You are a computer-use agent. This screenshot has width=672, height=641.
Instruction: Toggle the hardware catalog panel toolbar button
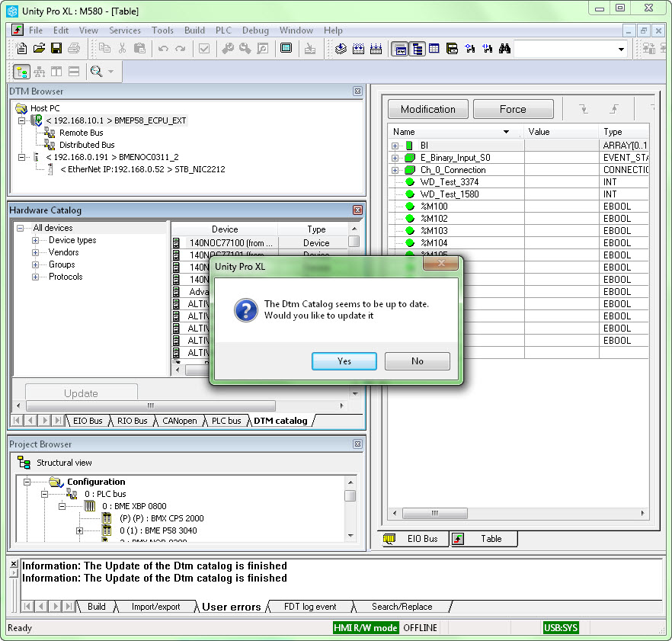point(400,49)
